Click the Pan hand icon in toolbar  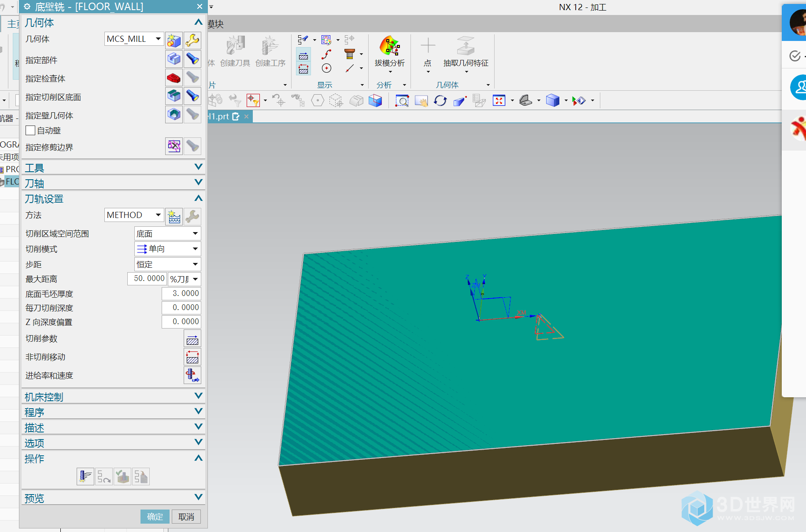tap(421, 101)
